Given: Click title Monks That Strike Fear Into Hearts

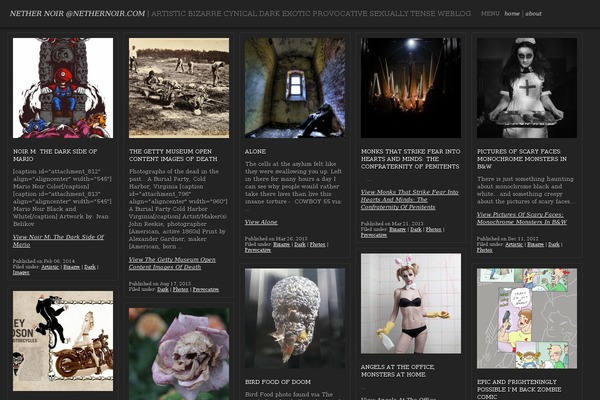Looking at the screenshot, I should [x=410, y=159].
